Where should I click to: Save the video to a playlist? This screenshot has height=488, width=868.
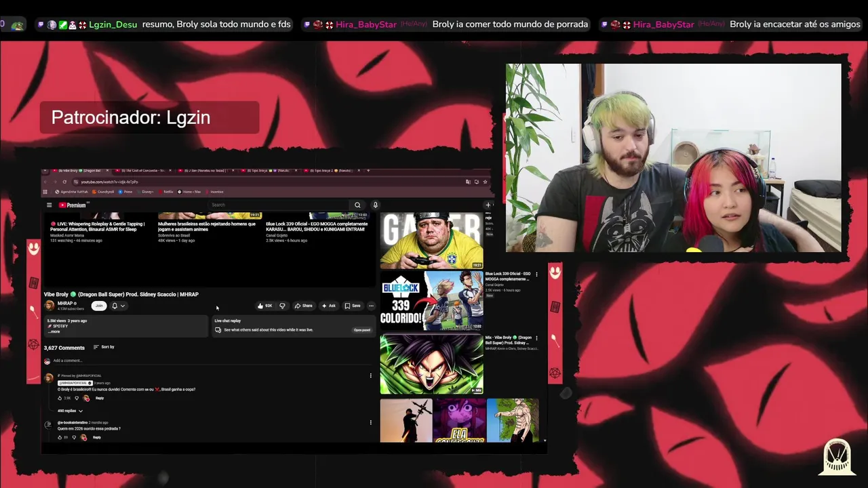pyautogui.click(x=353, y=306)
